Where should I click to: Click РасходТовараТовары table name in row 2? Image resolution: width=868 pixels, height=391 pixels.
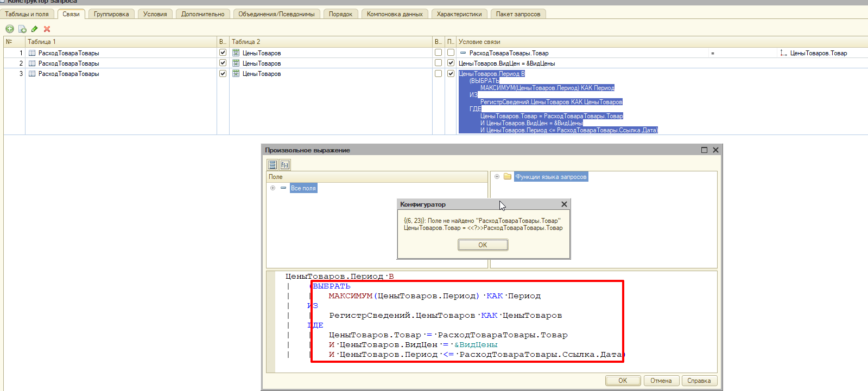[x=69, y=63]
